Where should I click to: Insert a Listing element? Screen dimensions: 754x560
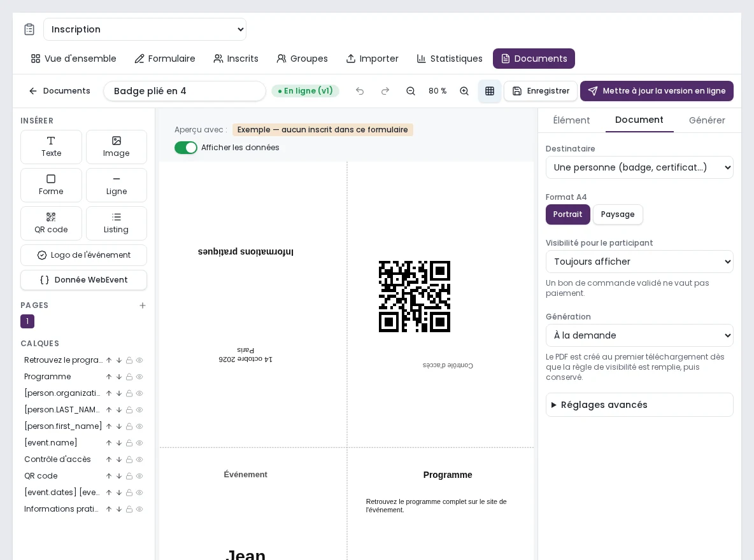(x=117, y=223)
